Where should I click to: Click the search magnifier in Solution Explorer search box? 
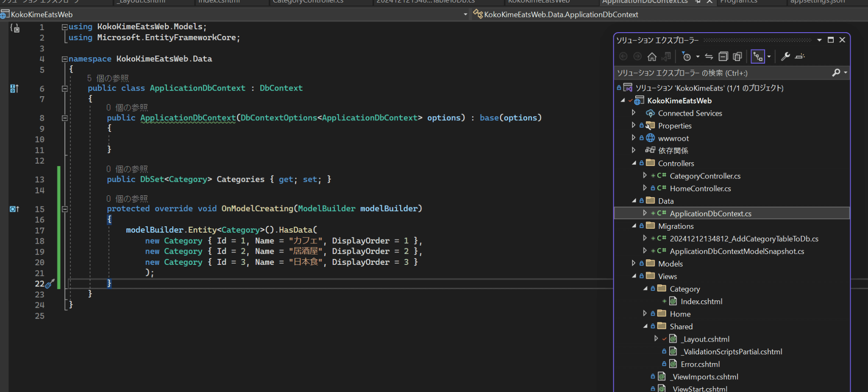[x=836, y=72]
